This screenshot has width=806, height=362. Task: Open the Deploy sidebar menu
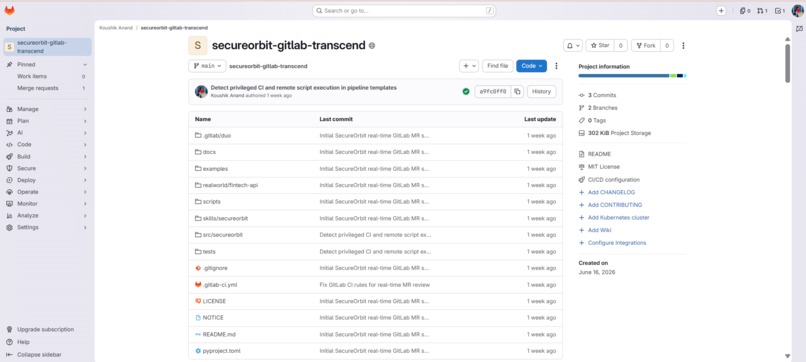coord(47,180)
